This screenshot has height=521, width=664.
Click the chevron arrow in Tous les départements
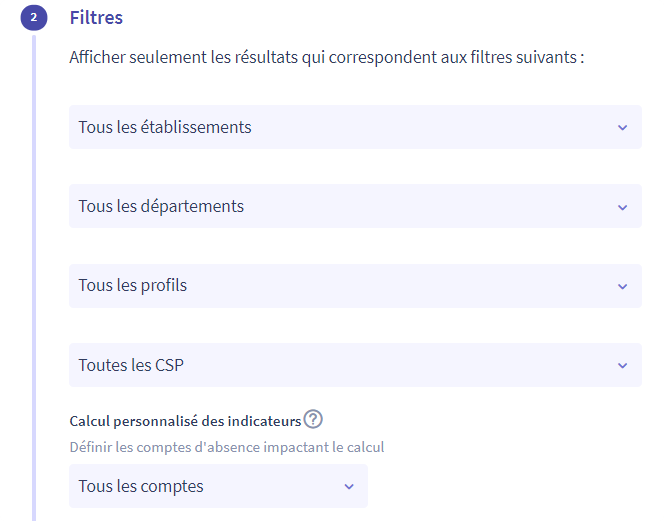622,207
